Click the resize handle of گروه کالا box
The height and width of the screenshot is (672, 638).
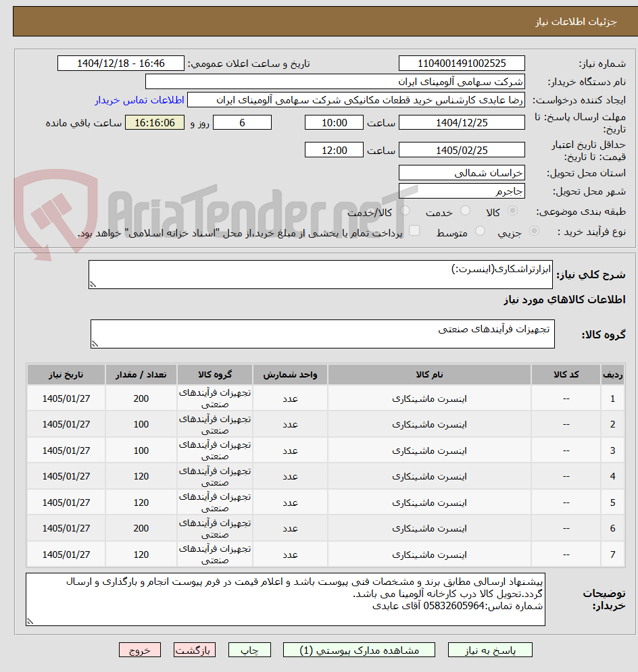(95, 344)
